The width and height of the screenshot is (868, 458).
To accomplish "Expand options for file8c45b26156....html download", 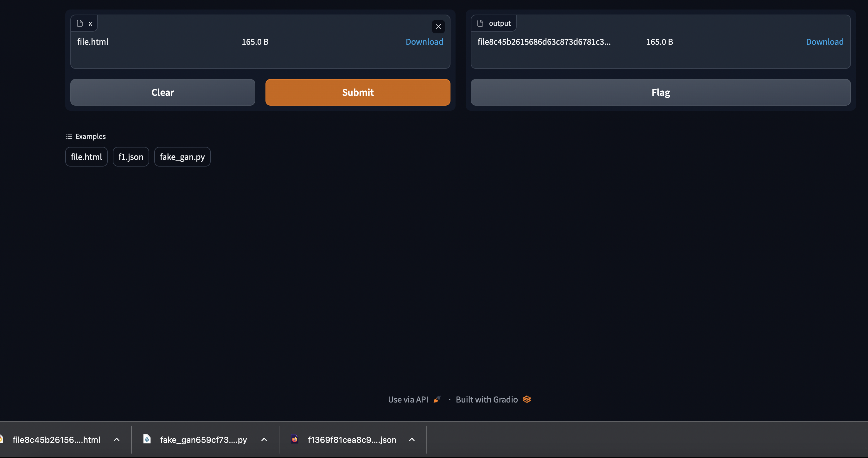I will tap(116, 440).
